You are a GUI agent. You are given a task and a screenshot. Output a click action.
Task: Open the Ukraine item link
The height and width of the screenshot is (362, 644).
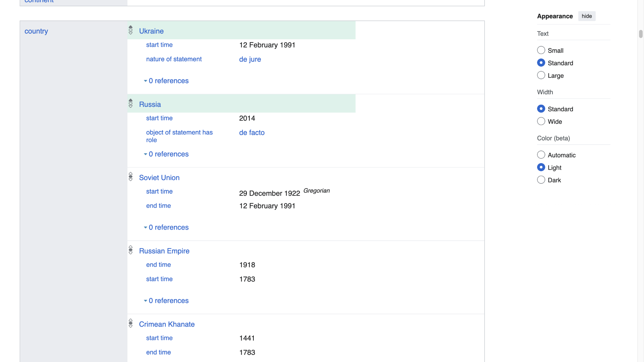151,31
